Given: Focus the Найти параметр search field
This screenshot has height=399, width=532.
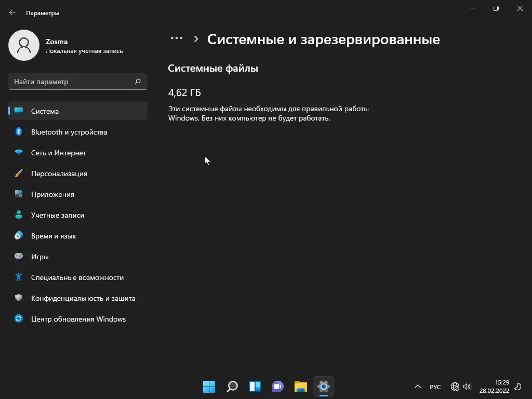Looking at the screenshot, I should (x=78, y=82).
